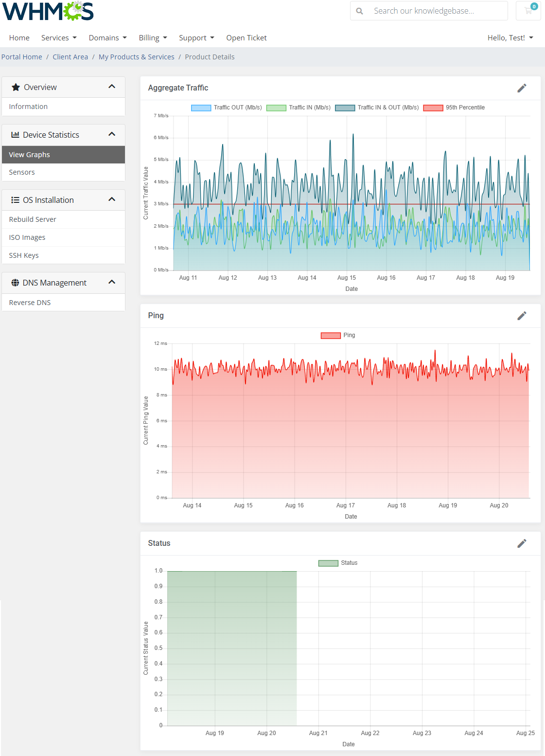
Task: Collapse the Device Statistics panel chevron
Action: click(112, 134)
